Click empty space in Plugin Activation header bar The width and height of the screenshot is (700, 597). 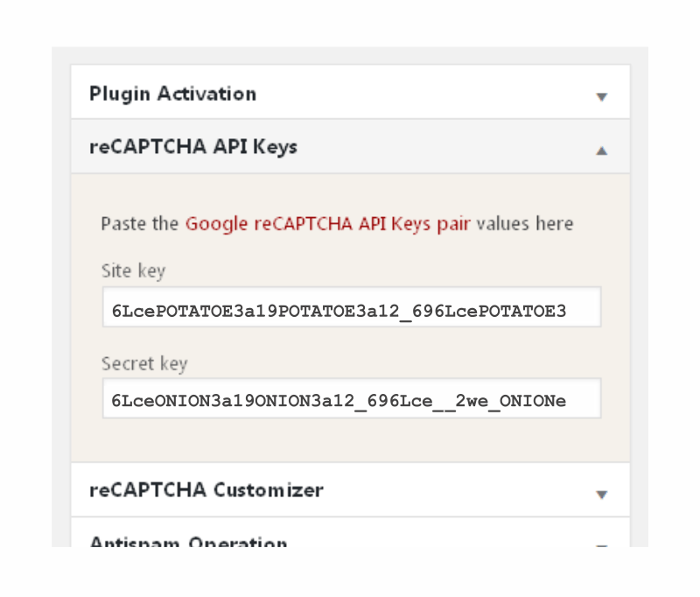pyautogui.click(x=420, y=94)
